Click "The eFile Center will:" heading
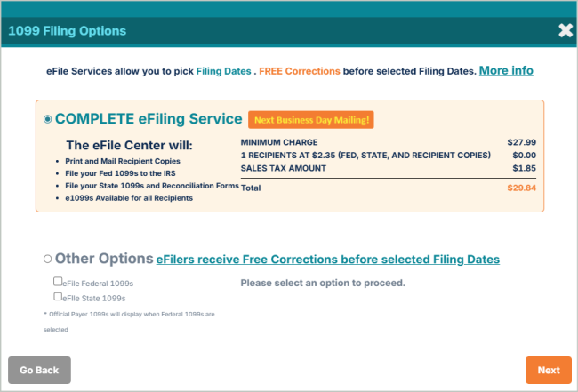Viewport: 578px width, 392px height. click(129, 145)
